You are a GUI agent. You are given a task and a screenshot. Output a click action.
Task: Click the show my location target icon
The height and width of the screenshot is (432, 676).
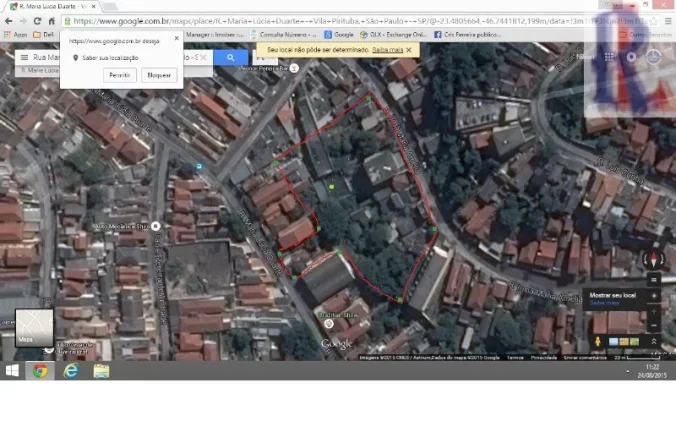coord(654,296)
